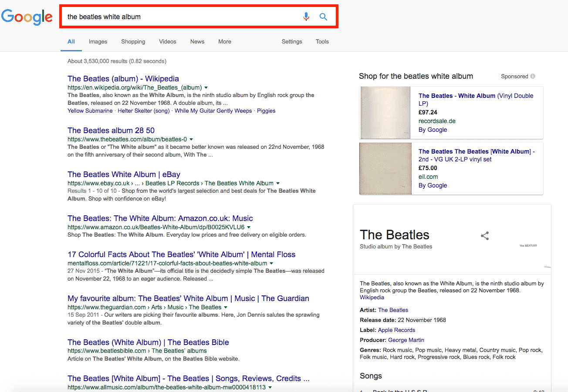568x392 pixels.
Task: Select the All tab
Action: pyautogui.click(x=71, y=42)
